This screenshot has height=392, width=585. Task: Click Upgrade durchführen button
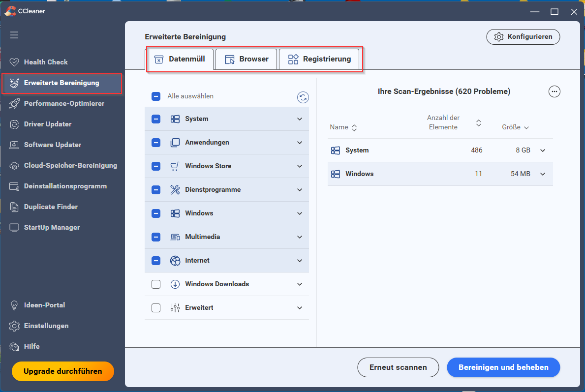[62, 371]
